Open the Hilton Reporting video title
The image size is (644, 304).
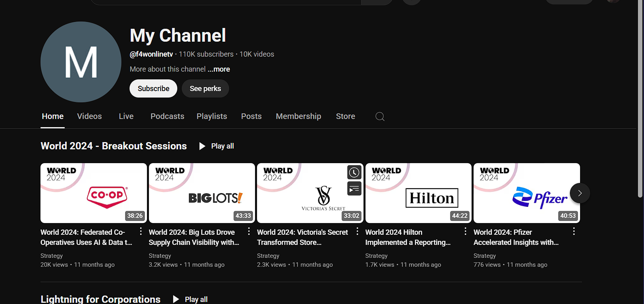408,237
